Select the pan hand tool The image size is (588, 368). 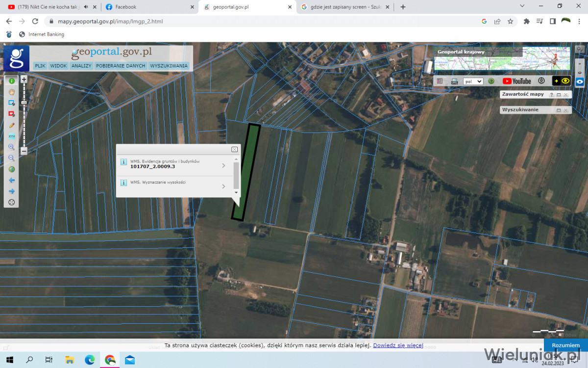11,92
